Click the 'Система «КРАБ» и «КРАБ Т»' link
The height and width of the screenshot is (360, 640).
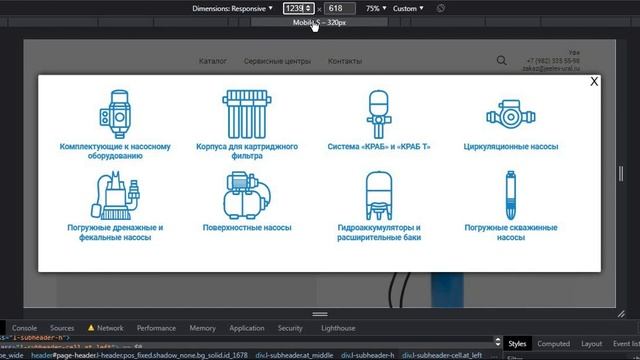coord(379,147)
